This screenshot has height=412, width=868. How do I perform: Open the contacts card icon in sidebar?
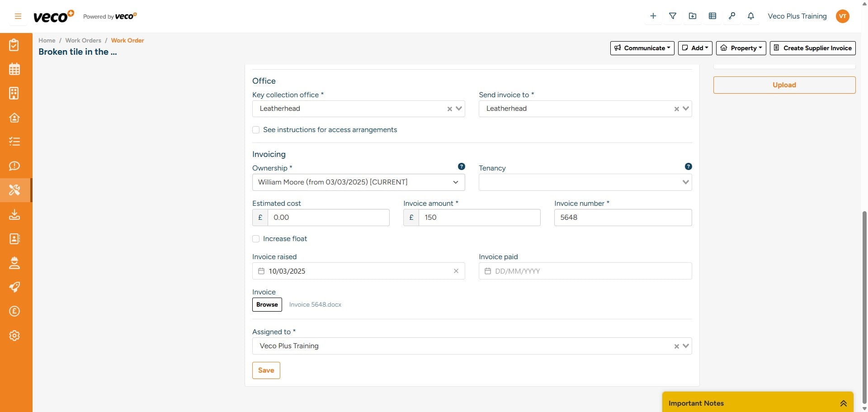click(14, 239)
